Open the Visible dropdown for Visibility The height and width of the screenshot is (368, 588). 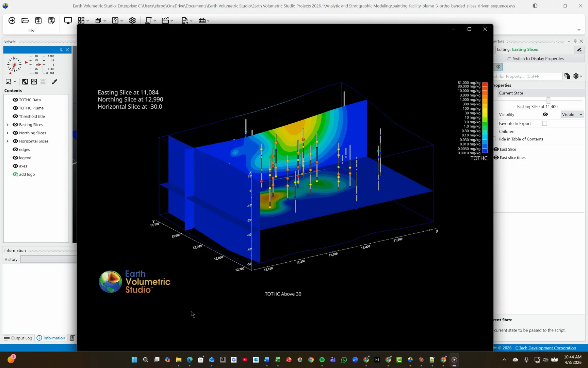coord(572,114)
